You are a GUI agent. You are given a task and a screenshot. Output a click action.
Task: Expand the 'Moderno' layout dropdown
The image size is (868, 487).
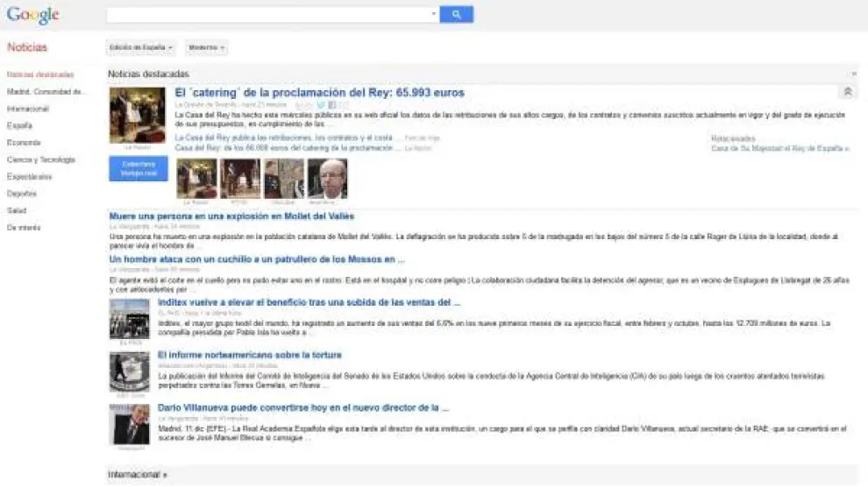pyautogui.click(x=207, y=47)
